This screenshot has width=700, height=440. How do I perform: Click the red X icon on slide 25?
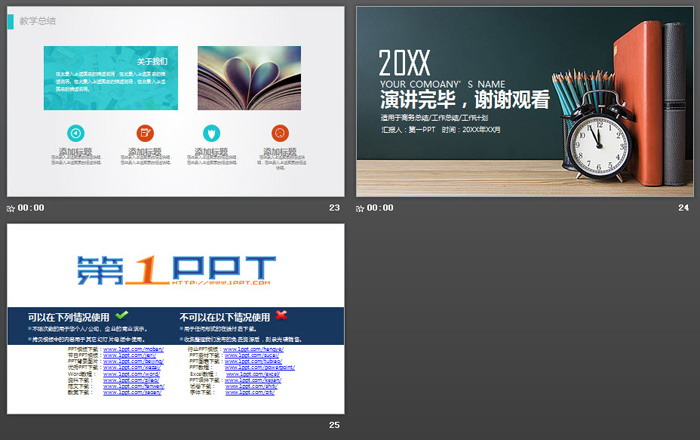(x=281, y=315)
